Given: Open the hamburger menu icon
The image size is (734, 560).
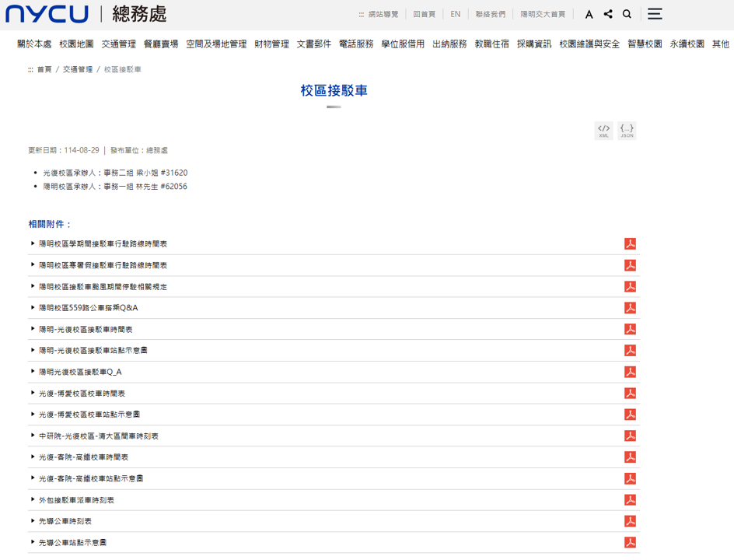Looking at the screenshot, I should [x=655, y=14].
